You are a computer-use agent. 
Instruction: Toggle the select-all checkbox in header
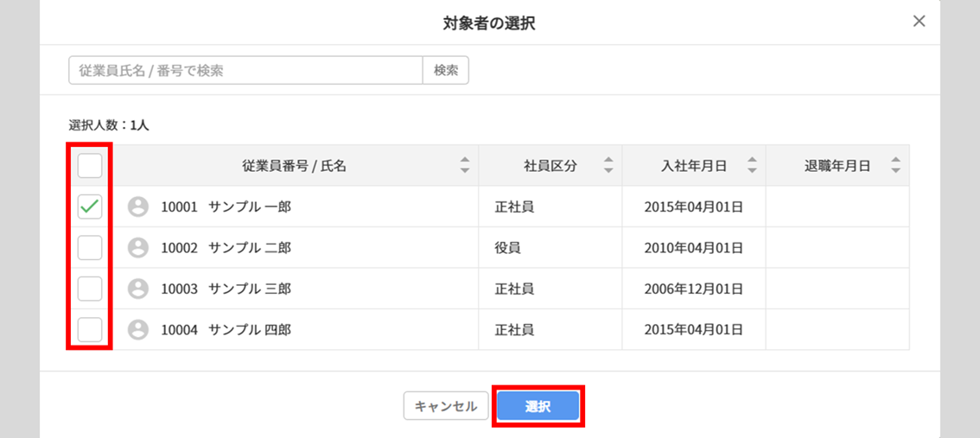click(89, 166)
